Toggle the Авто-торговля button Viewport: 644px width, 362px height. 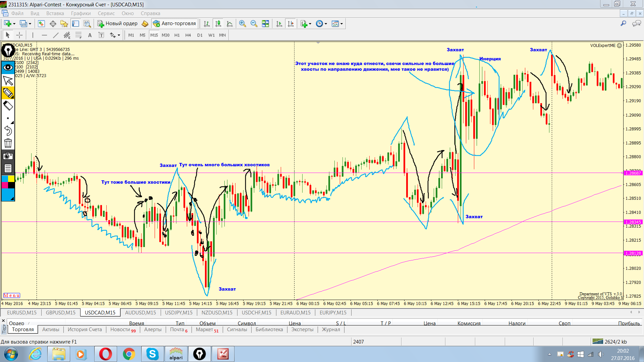pyautogui.click(x=174, y=23)
